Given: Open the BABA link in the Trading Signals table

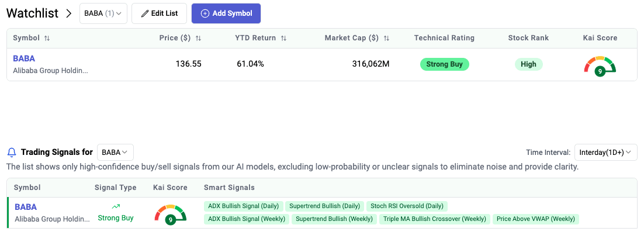Looking at the screenshot, I should [26, 207].
